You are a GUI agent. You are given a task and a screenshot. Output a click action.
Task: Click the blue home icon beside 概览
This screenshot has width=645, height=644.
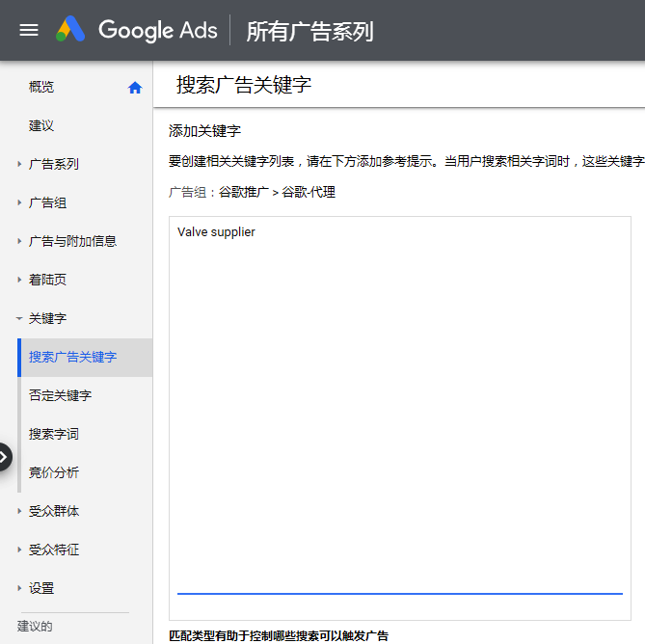click(135, 88)
